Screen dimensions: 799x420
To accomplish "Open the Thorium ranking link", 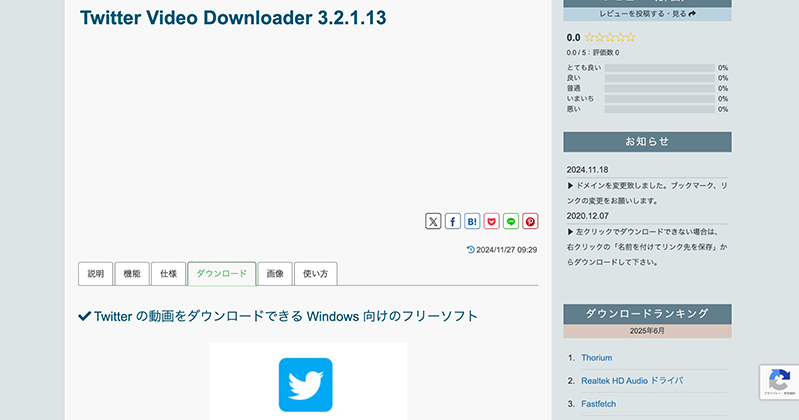I will click(597, 358).
